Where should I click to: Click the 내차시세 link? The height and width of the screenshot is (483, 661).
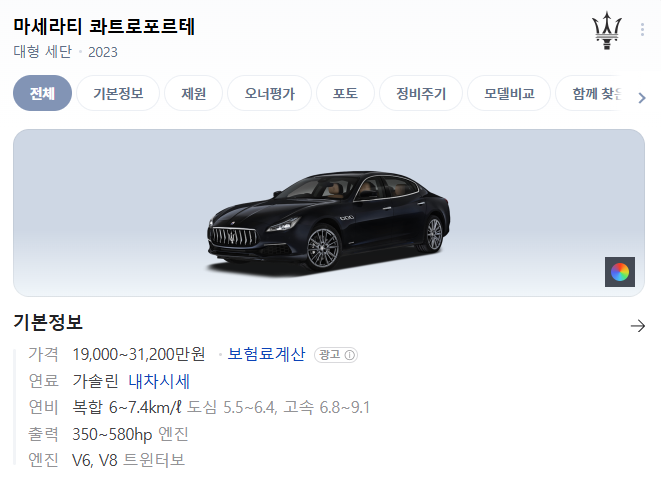point(159,381)
